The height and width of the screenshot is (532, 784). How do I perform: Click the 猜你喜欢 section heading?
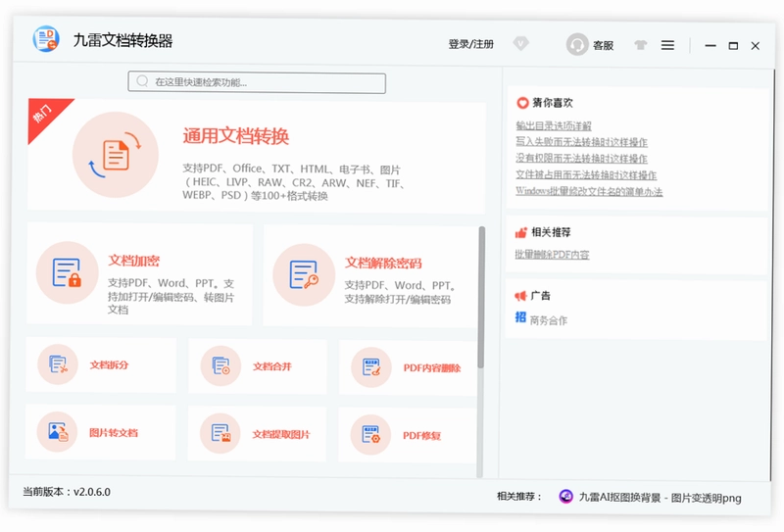click(553, 103)
